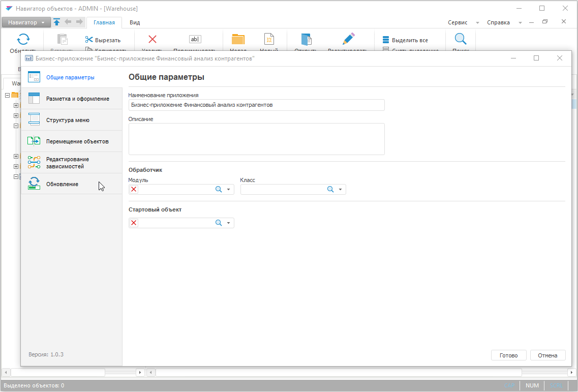This screenshot has height=392, width=578.
Task: Click magnifier icon in Модуль field
Action: click(219, 189)
